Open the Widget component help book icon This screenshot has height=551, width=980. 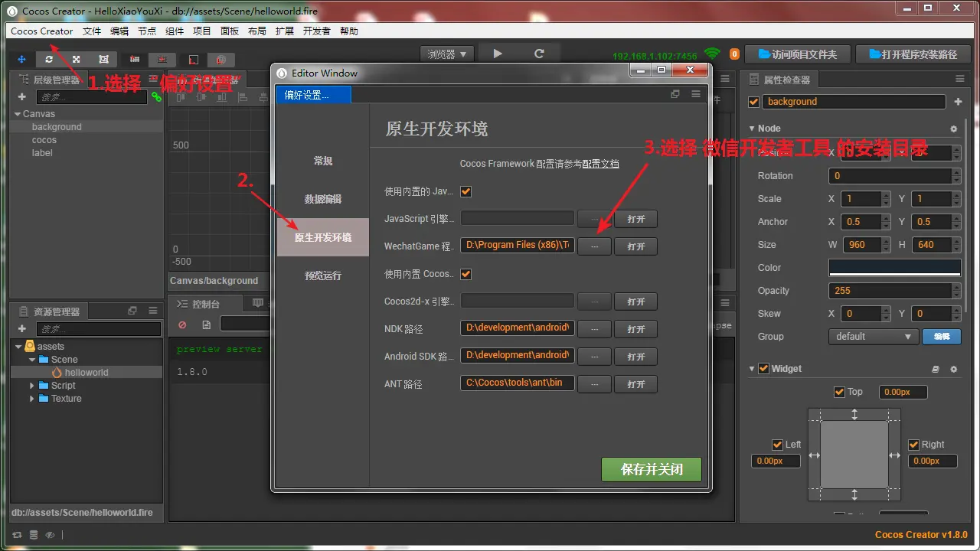(x=935, y=369)
